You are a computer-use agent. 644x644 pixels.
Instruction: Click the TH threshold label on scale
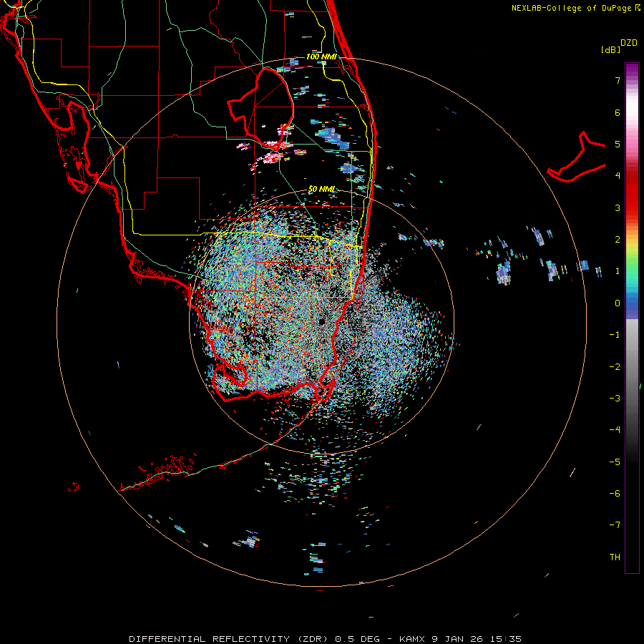[x=615, y=557]
